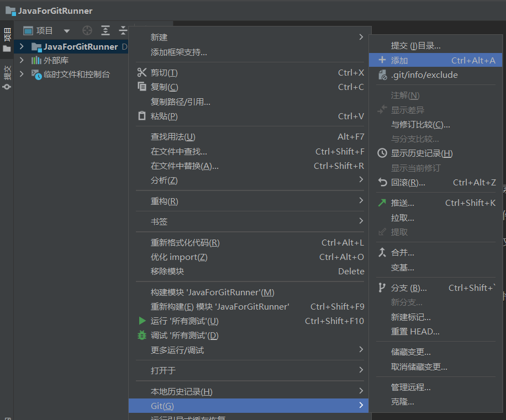This screenshot has height=420, width=506.
Task: Open the 打开于 submenu
Action: pos(249,370)
